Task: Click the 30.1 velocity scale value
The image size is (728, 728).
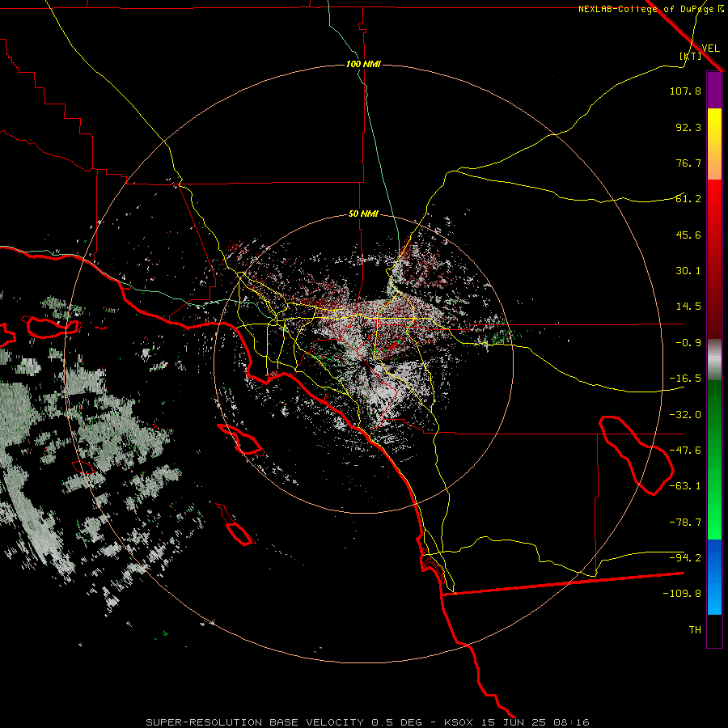Action: [688, 271]
